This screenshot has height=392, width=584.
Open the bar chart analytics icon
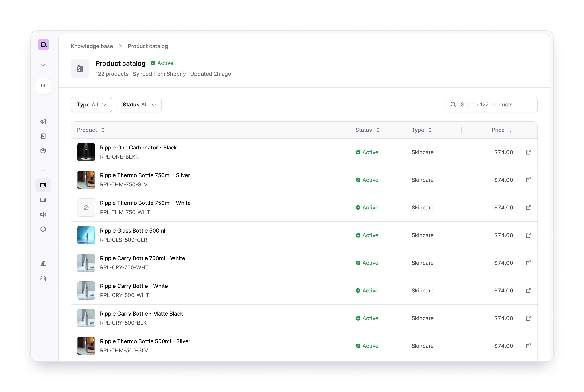43,264
